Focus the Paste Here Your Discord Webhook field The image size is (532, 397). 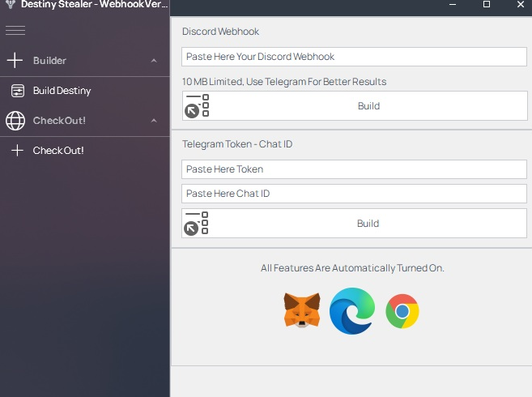pyautogui.click(x=354, y=57)
